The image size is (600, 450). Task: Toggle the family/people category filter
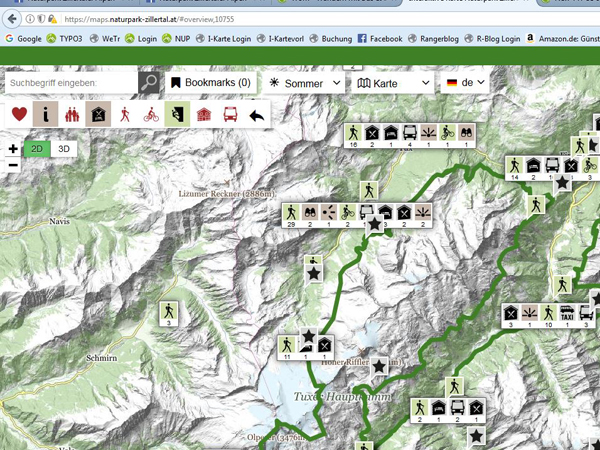tap(71, 115)
